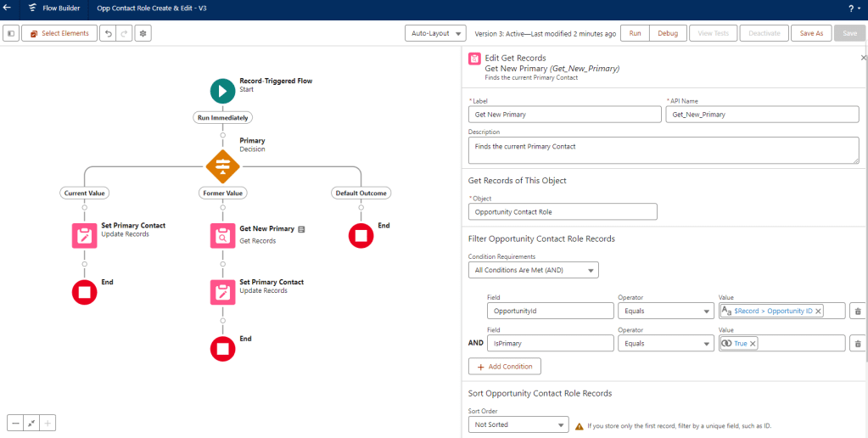
Task: Click the Debug button
Action: pos(667,33)
